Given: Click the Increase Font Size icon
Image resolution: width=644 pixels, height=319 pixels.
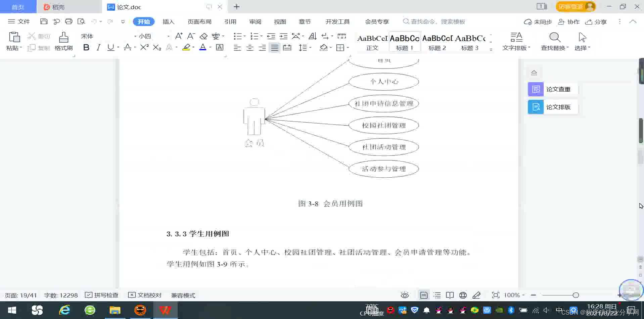Looking at the screenshot, I should [x=179, y=36].
